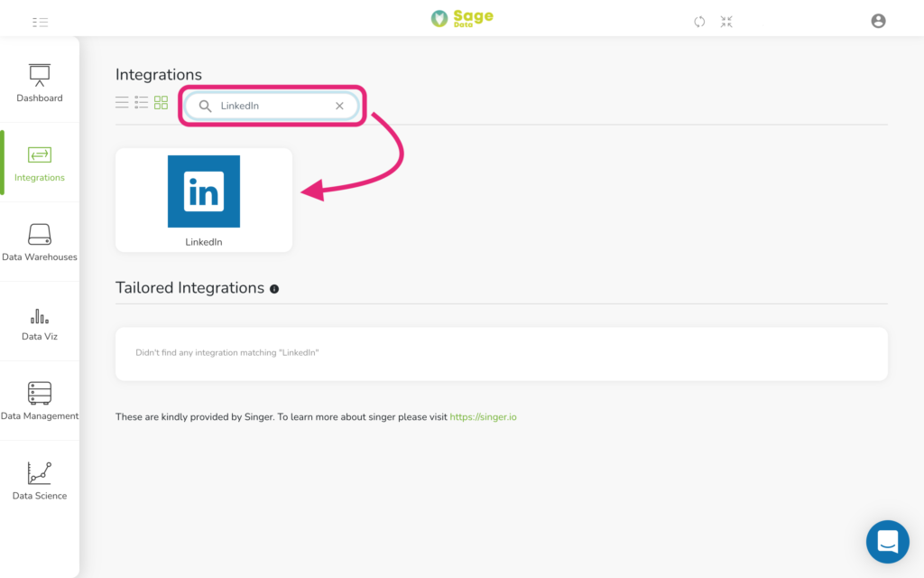Go to Data Warehouses section
924x578 pixels.
pos(40,242)
